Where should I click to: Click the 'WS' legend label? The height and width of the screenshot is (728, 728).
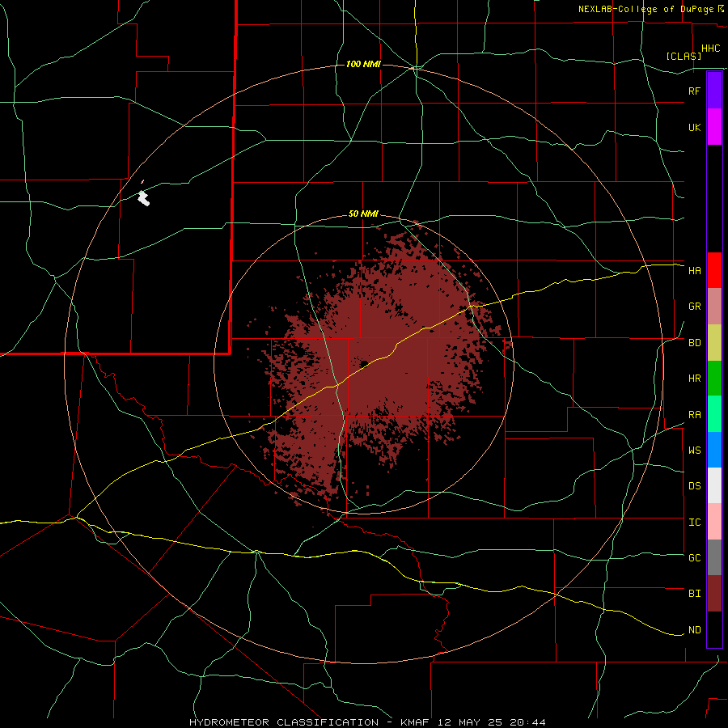pos(694,451)
